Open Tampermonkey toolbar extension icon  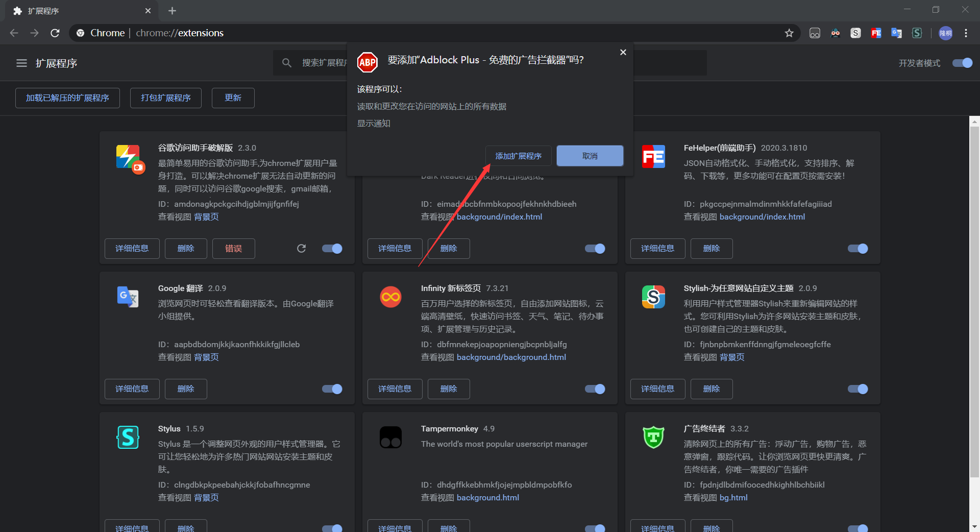coord(815,33)
